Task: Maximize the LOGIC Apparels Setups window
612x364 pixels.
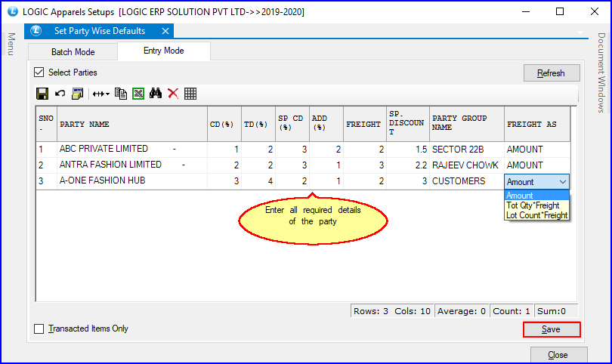Action: [560, 11]
